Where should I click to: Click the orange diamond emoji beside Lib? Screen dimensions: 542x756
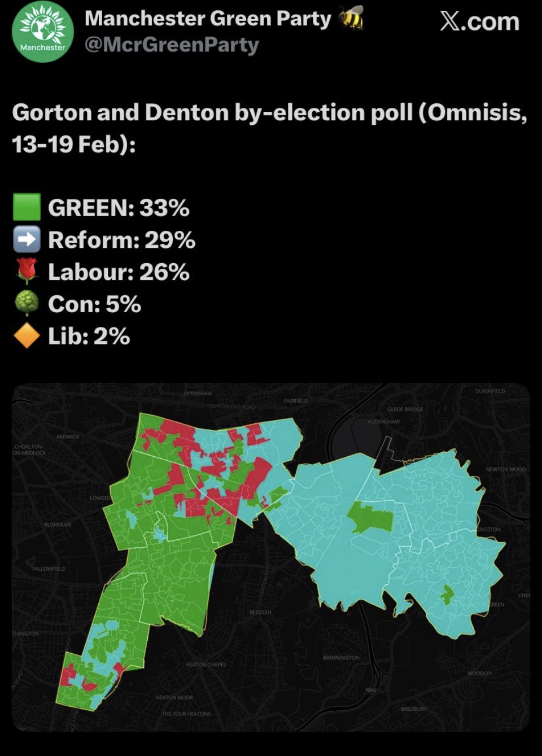tap(27, 336)
